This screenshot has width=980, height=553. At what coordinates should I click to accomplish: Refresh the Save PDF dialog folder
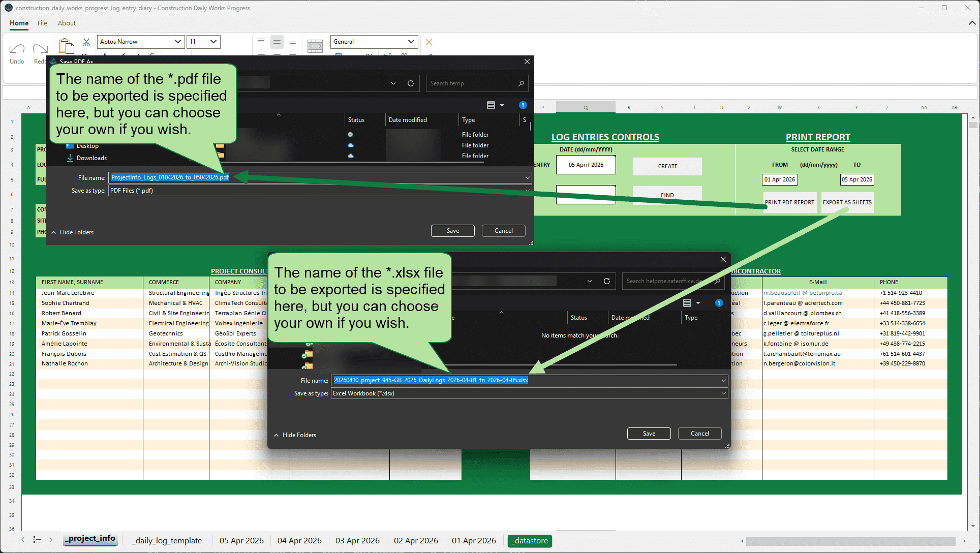411,83
